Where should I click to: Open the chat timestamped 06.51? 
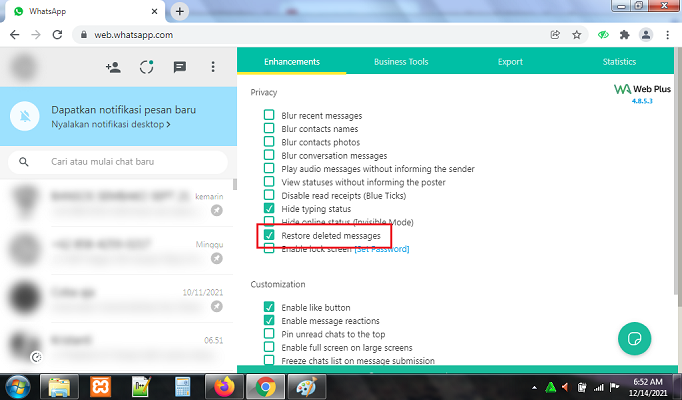click(x=118, y=347)
